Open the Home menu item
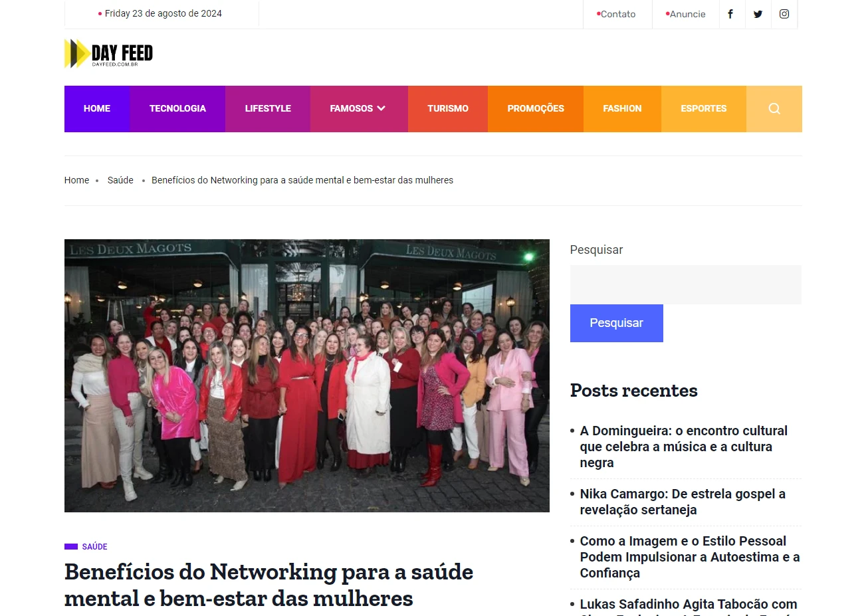The width and height of the screenshot is (868, 616). [97, 108]
